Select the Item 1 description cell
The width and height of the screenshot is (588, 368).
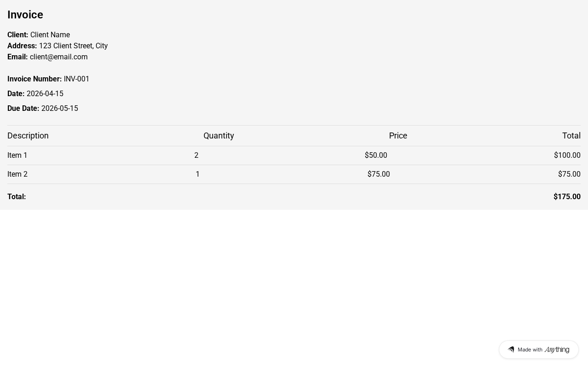17,155
